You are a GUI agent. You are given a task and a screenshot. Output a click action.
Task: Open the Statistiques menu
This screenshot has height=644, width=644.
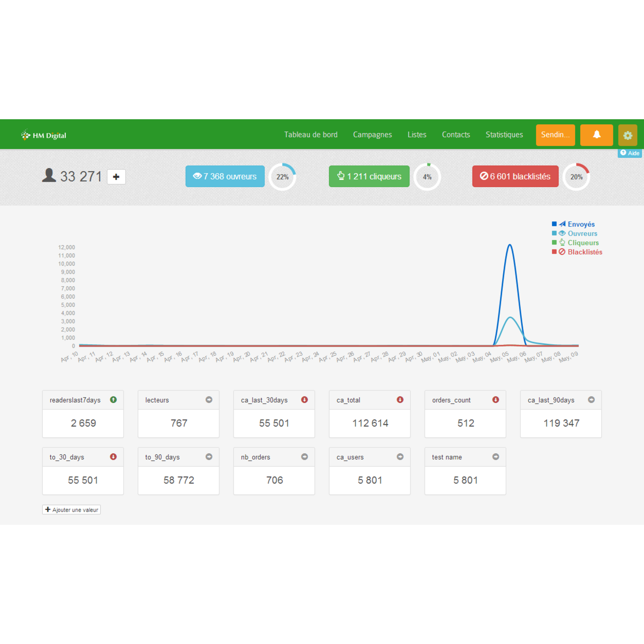tap(504, 135)
